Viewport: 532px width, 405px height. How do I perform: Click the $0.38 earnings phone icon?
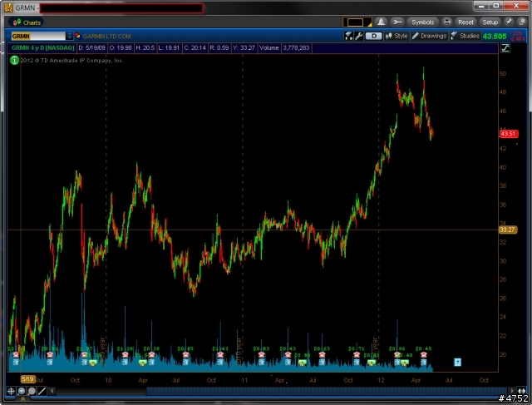pos(151,355)
